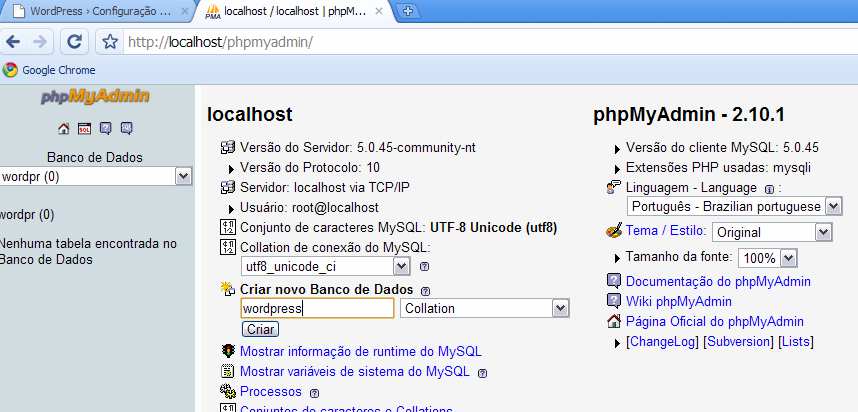The height and width of the screenshot is (412, 858).
Task: Open the phpMyAdmin documentation icon in sidebar
Action: [x=106, y=129]
